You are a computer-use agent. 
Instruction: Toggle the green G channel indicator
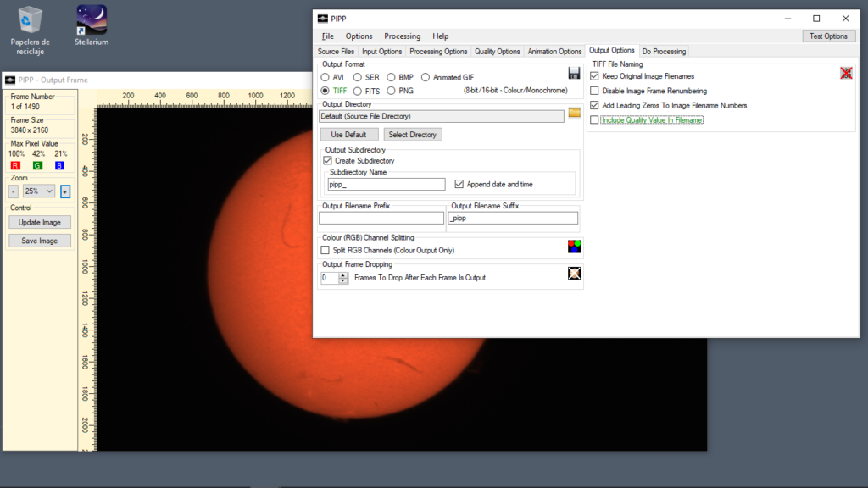pyautogui.click(x=37, y=165)
